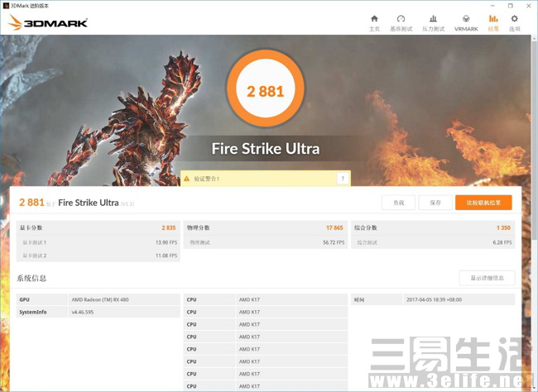Open the Home (主页) tab icon
Viewport: 538px width, 392px height.
(374, 18)
